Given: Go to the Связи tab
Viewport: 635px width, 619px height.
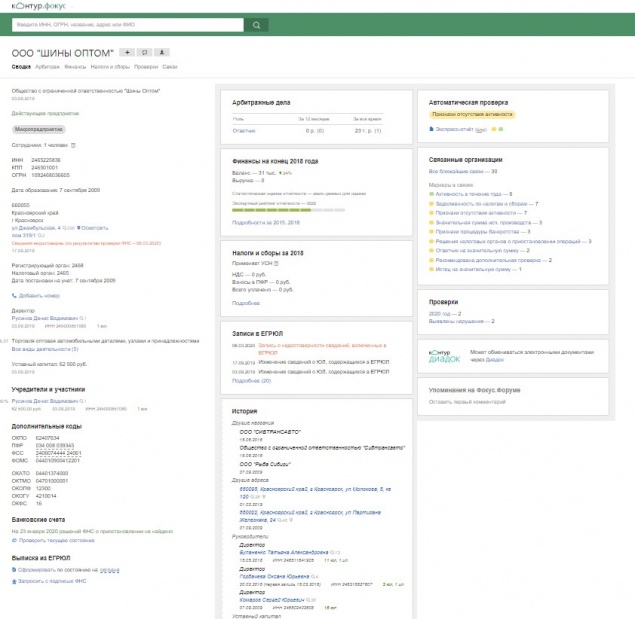Looking at the screenshot, I should [170, 67].
